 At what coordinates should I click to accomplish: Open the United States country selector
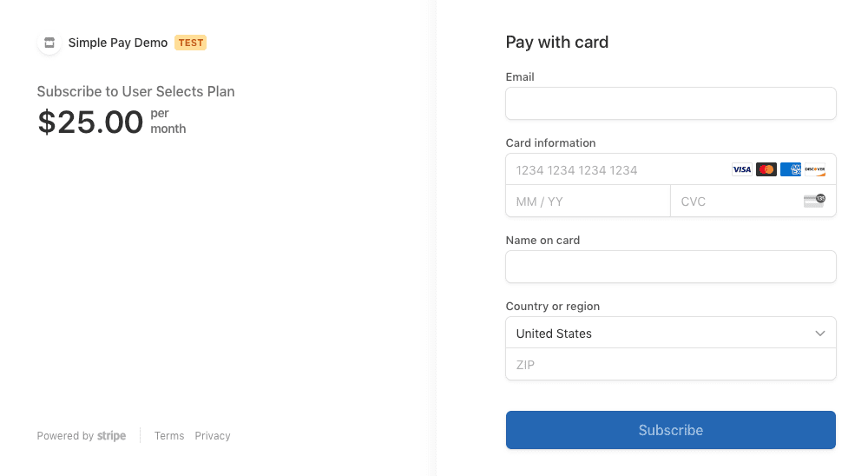click(x=670, y=333)
